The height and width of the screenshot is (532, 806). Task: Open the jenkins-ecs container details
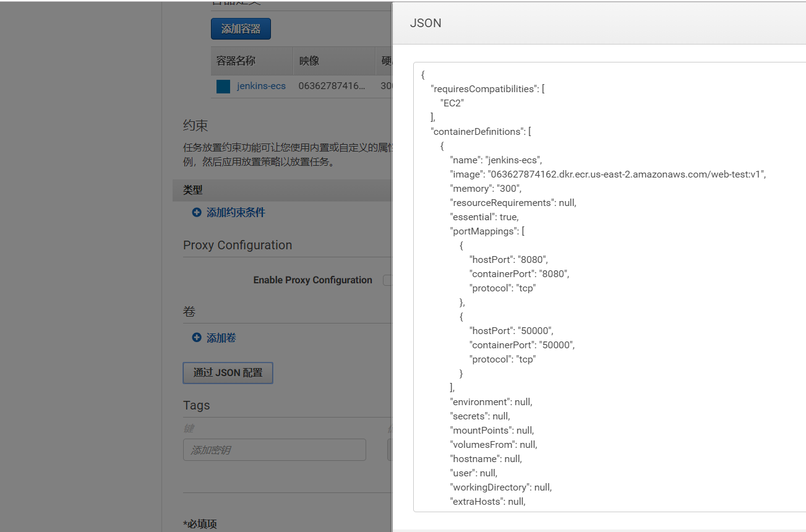pos(261,86)
